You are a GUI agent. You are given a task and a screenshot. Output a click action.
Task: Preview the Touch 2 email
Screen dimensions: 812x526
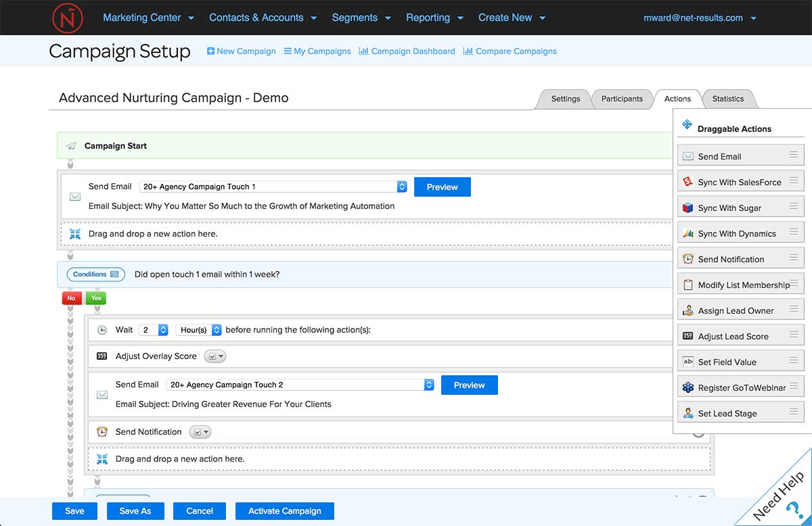click(469, 385)
